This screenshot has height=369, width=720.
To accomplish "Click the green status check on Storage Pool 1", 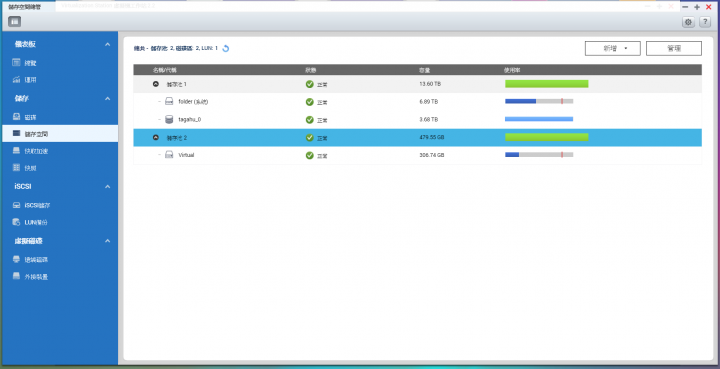I will pos(309,84).
